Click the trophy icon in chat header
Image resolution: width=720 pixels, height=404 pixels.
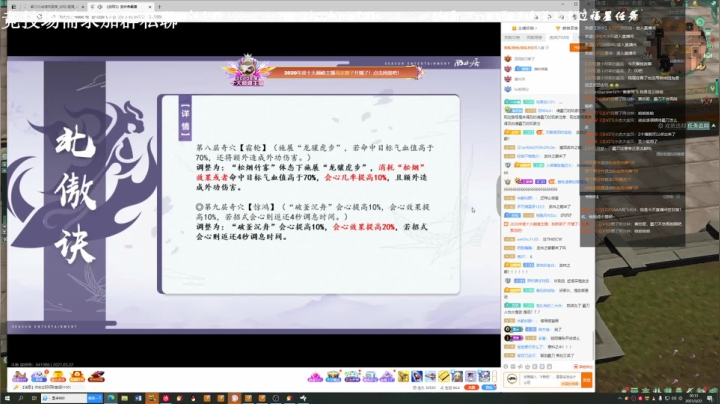pos(558,28)
